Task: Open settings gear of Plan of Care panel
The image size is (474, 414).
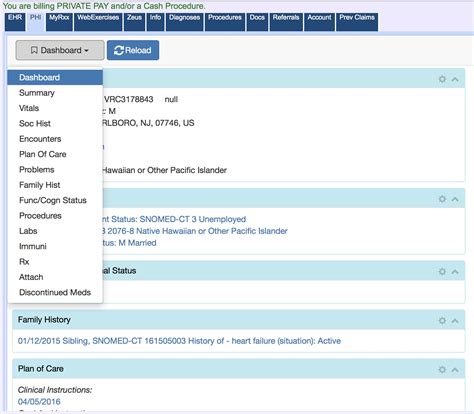Action: (442, 369)
